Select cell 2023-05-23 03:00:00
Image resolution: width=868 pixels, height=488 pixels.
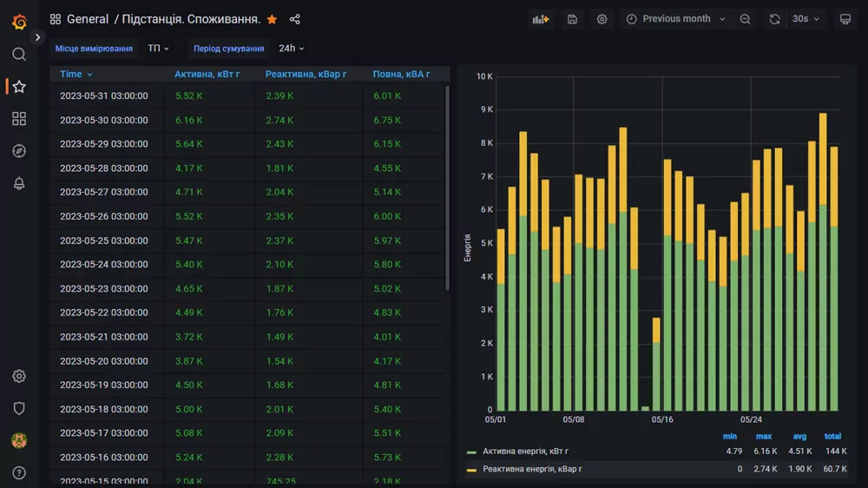point(104,289)
